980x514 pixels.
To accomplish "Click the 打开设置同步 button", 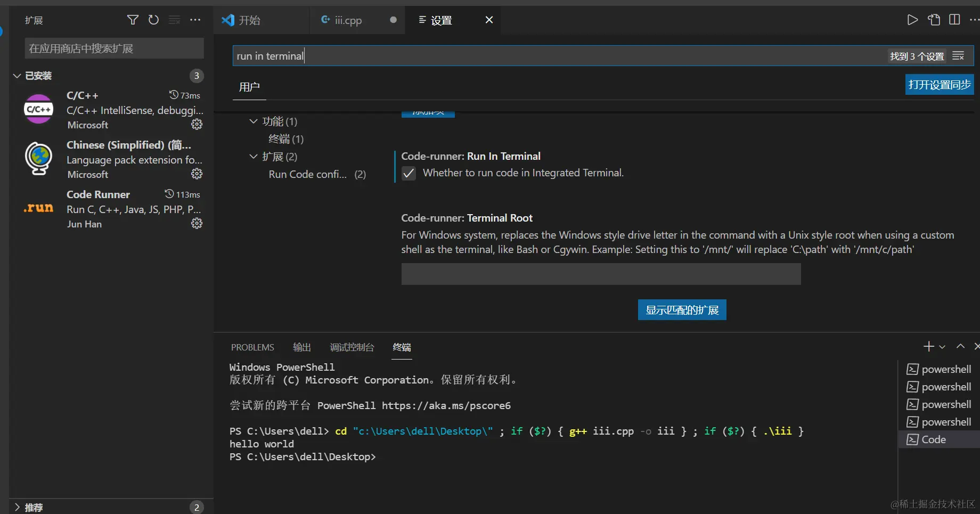I will click(x=939, y=85).
